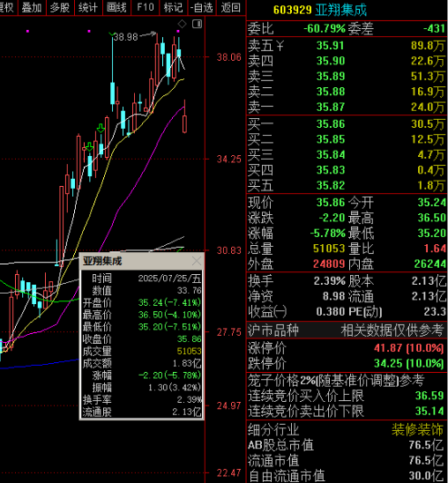Click the popup 成交额 1.83亿 row
Viewport: 448px width, 483px height.
pyautogui.click(x=142, y=364)
